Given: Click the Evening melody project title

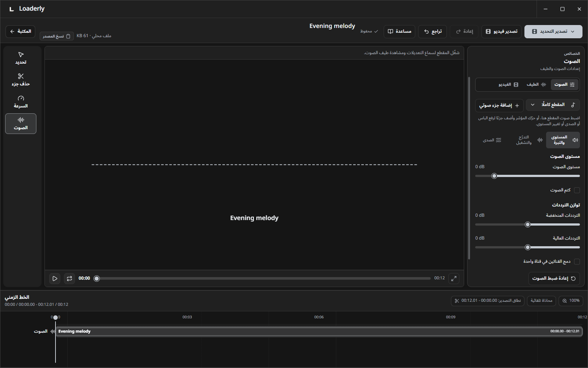Looking at the screenshot, I should [332, 26].
